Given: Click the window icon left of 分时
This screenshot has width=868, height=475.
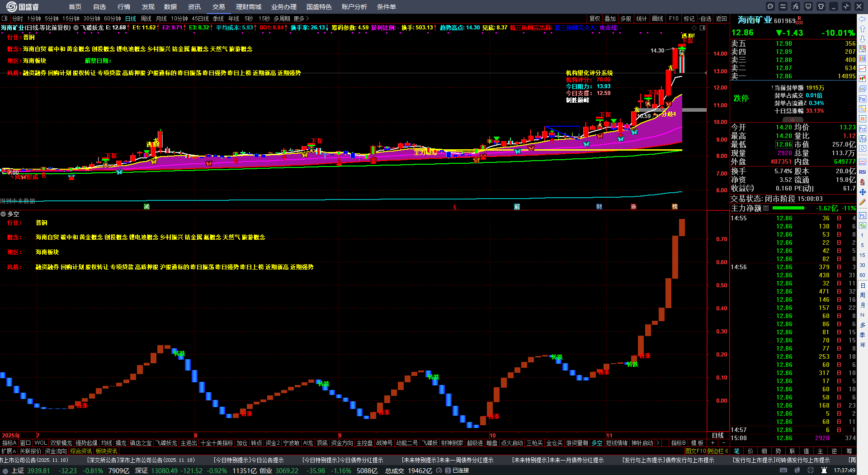Looking at the screenshot, I should tap(5, 19).
